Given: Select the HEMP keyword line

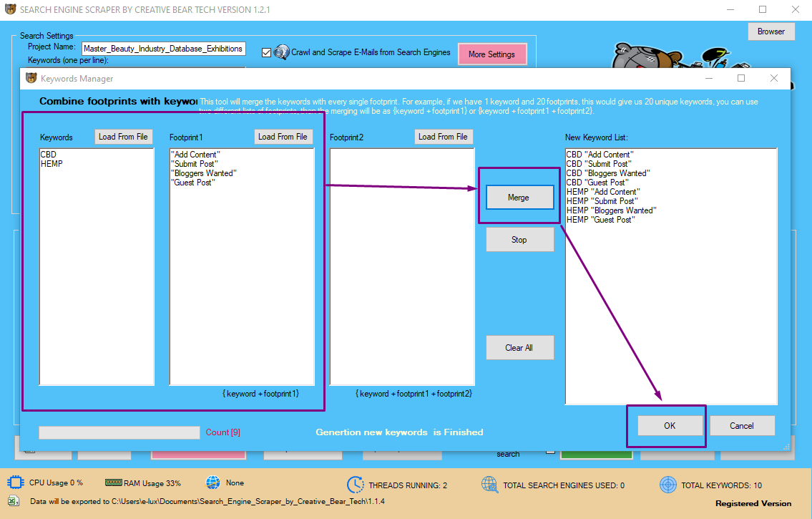Looking at the screenshot, I should pos(52,164).
